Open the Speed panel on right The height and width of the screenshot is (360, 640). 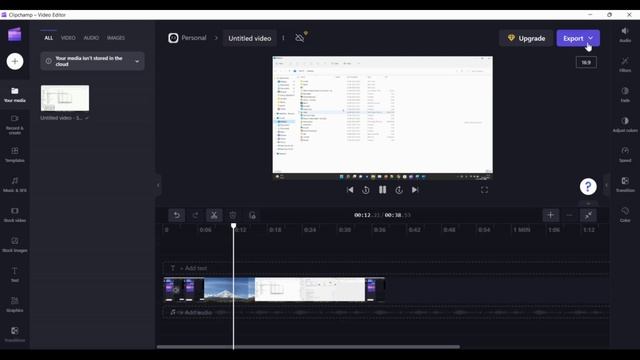[x=625, y=155]
